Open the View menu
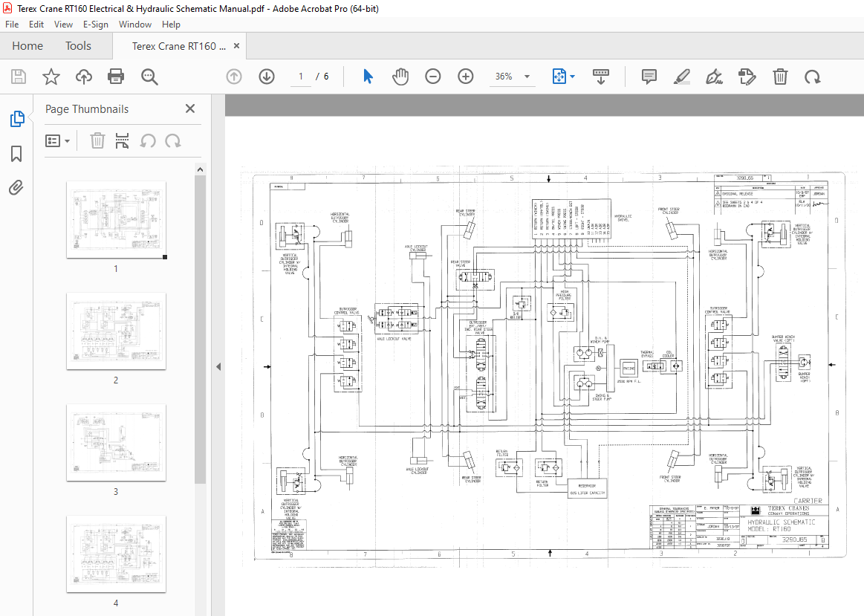This screenshot has height=616, width=864. 63,25
